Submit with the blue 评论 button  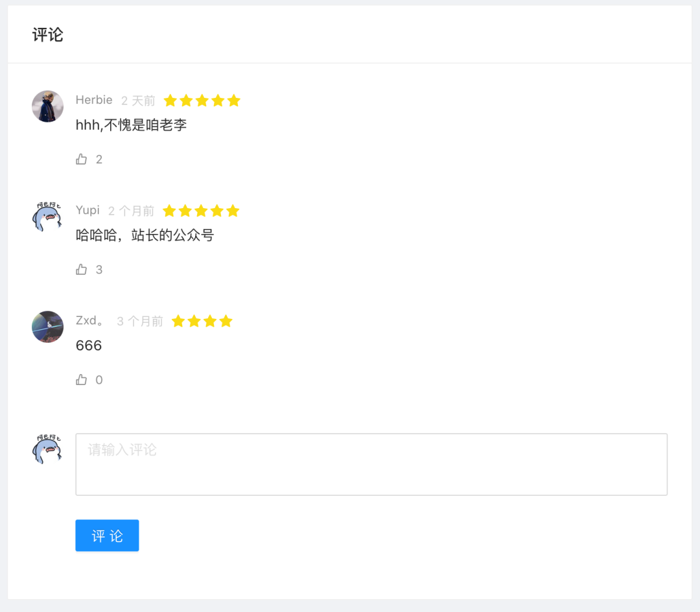[x=107, y=535]
